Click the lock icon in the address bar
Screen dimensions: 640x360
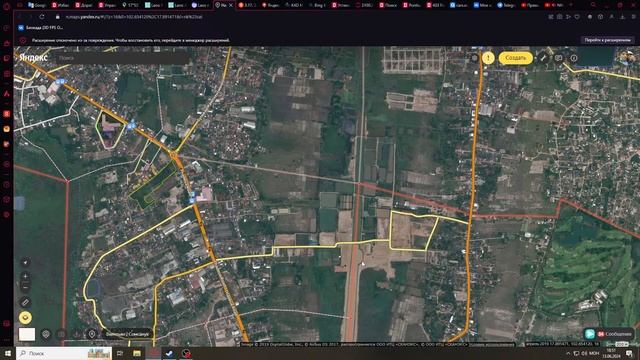pyautogui.click(x=58, y=17)
